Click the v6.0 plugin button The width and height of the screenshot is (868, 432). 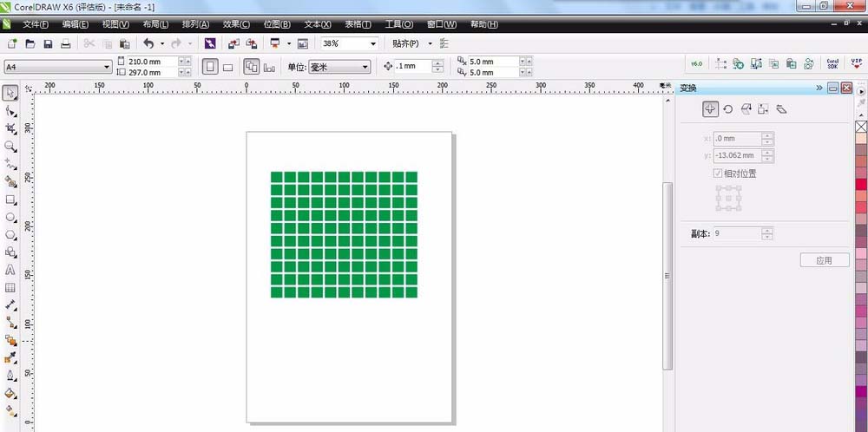pyautogui.click(x=696, y=64)
